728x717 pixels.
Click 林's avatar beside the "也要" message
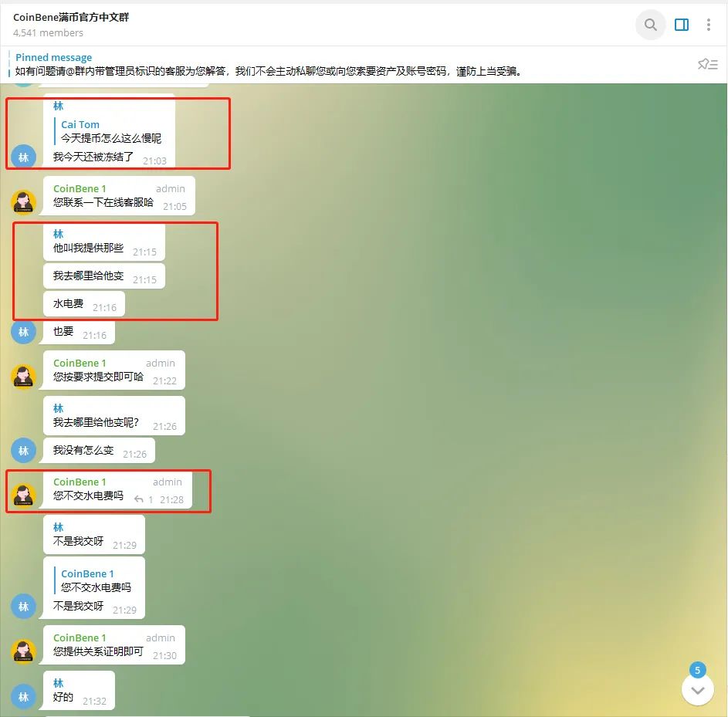(23, 332)
